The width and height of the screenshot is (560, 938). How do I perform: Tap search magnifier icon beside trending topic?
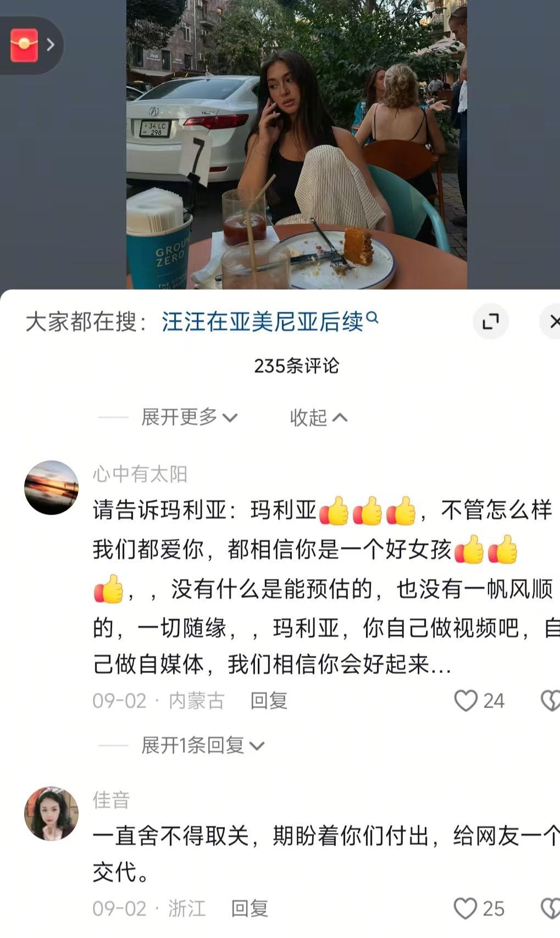point(372,317)
